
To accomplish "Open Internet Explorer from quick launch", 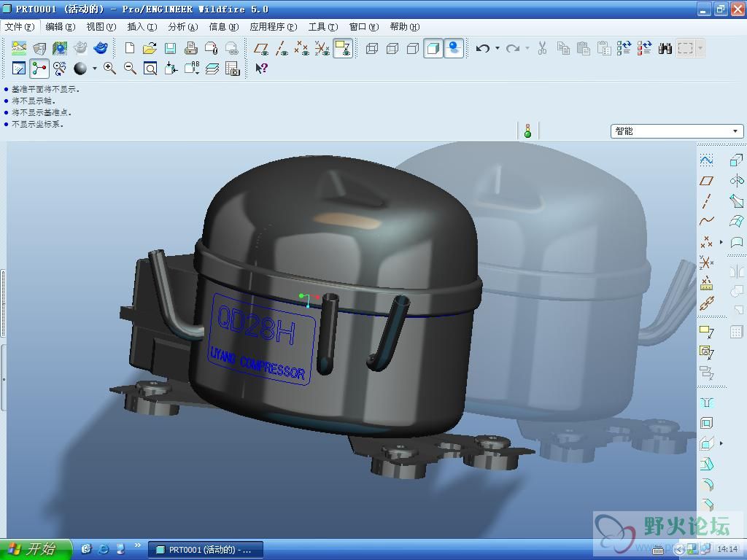I will pyautogui.click(x=104, y=549).
